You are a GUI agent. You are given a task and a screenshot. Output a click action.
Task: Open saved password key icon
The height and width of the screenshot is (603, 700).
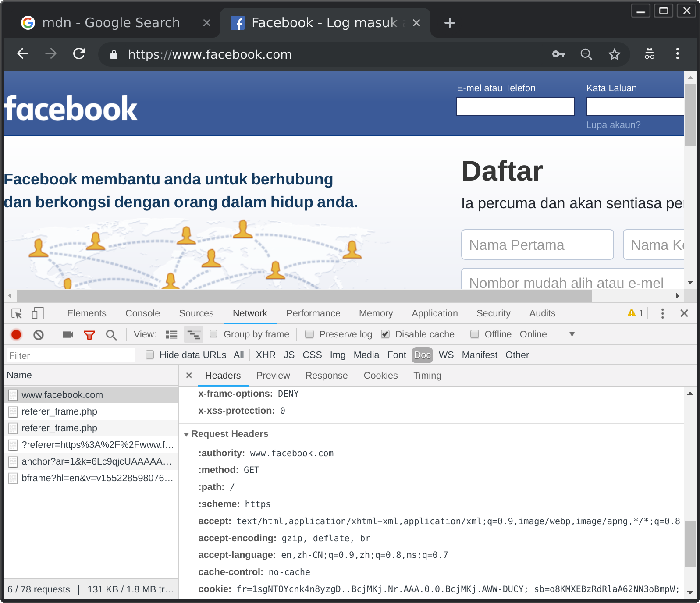[x=558, y=54]
